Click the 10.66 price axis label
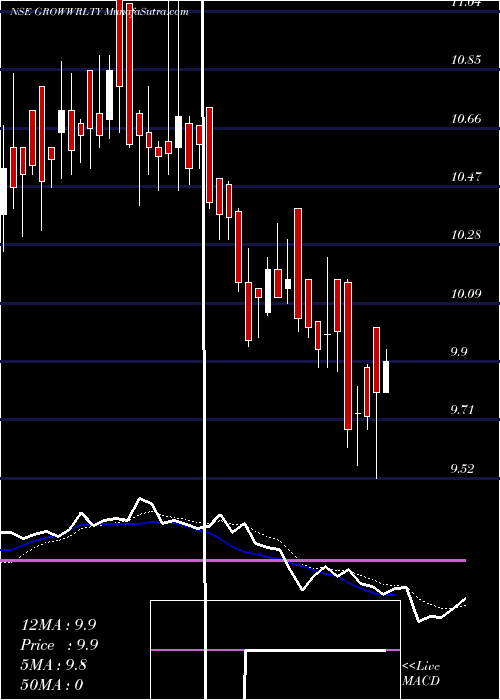Image resolution: width=500 pixels, height=700 pixels. pos(466,119)
